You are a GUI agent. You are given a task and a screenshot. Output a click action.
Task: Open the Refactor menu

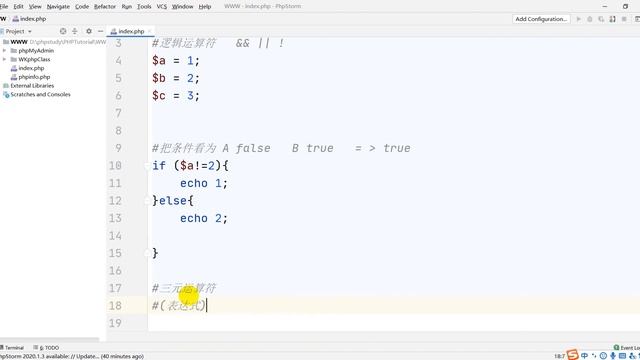point(105,7)
